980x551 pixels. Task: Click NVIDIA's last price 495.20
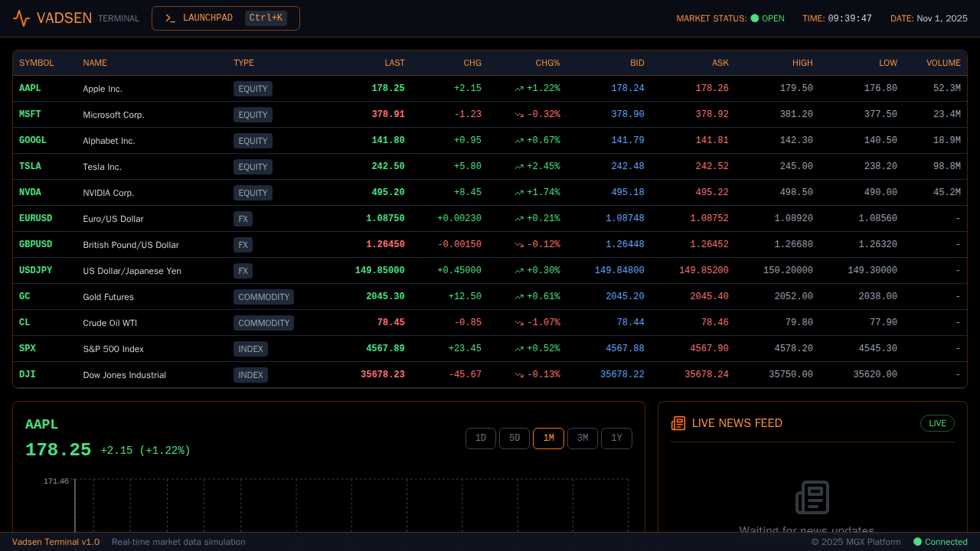point(388,193)
